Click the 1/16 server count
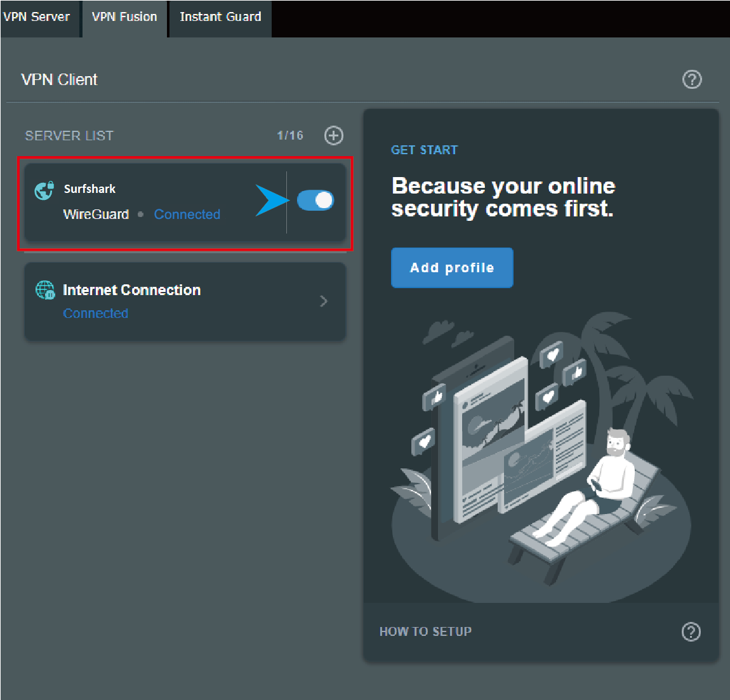The height and width of the screenshot is (700, 730). [x=290, y=135]
